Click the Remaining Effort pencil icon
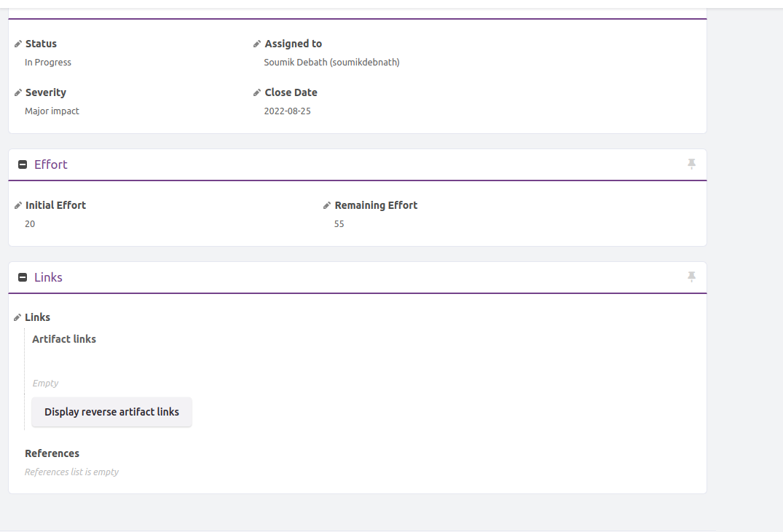The image size is (783, 532). (x=326, y=206)
